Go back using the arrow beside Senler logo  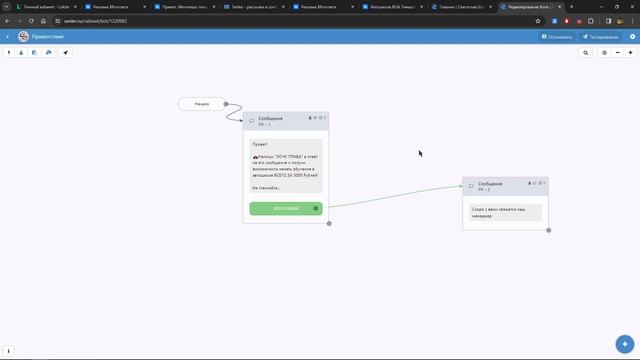[x=8, y=37]
